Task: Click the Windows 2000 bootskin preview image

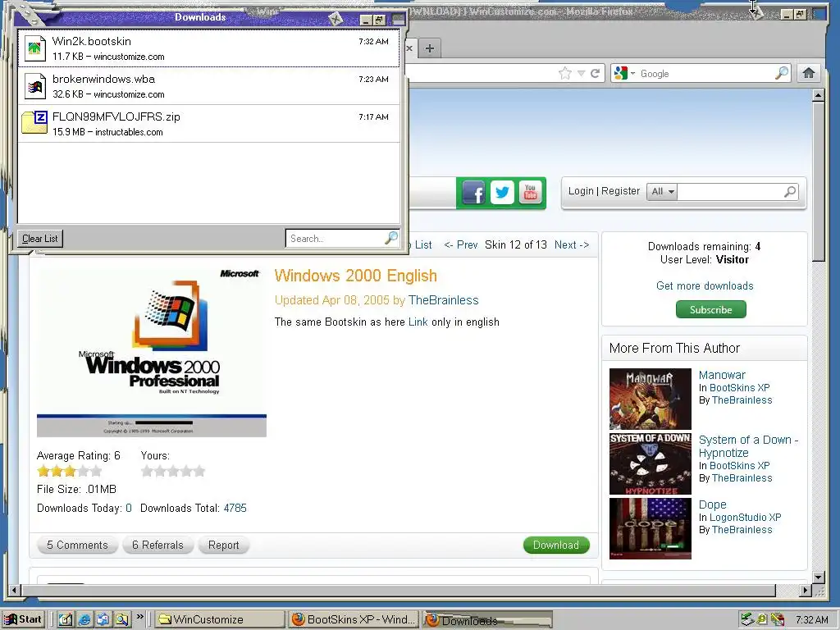Action: tap(152, 353)
